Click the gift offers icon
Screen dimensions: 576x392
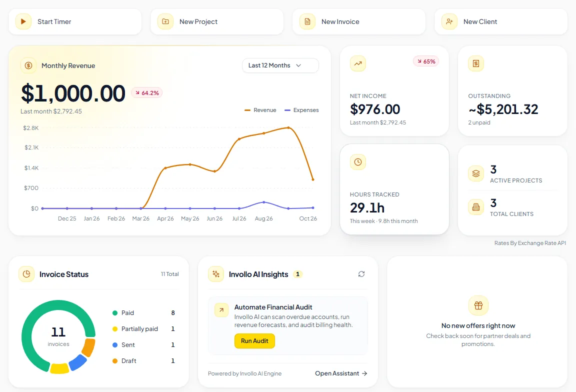478,305
